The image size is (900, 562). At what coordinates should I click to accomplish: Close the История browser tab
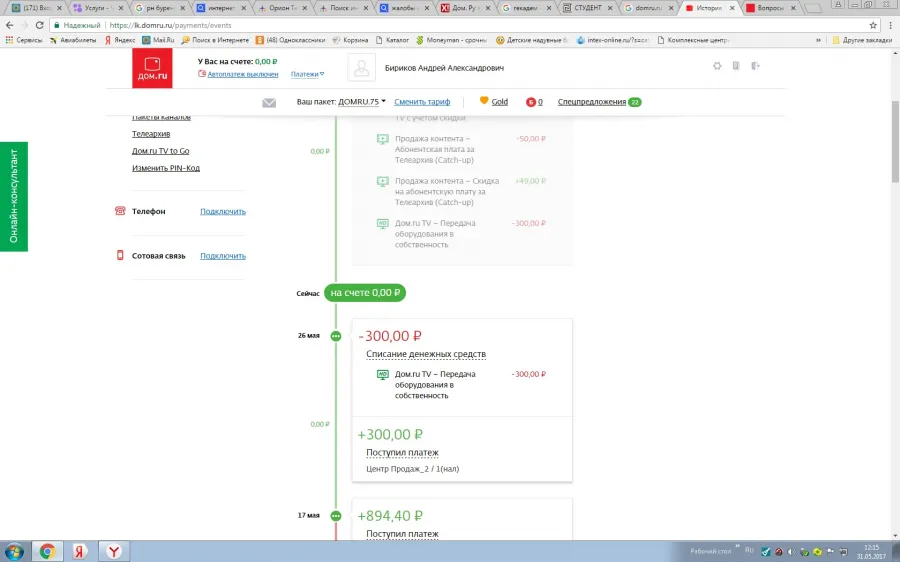(x=732, y=8)
